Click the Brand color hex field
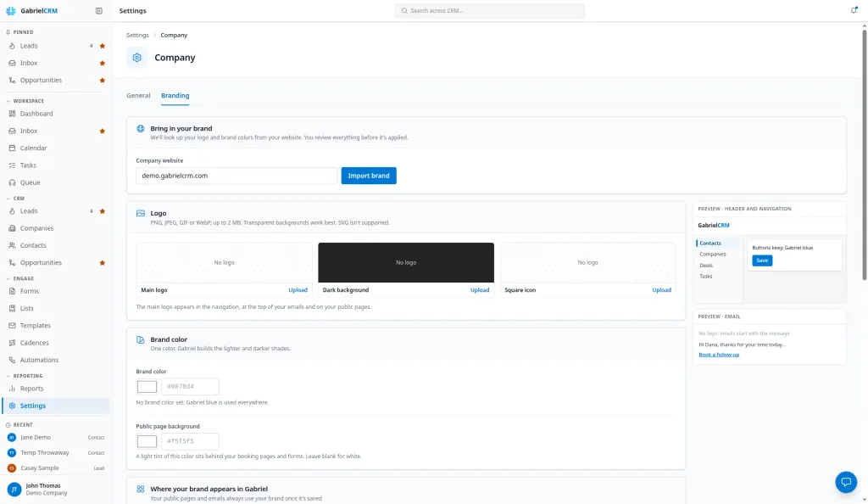 pyautogui.click(x=190, y=387)
